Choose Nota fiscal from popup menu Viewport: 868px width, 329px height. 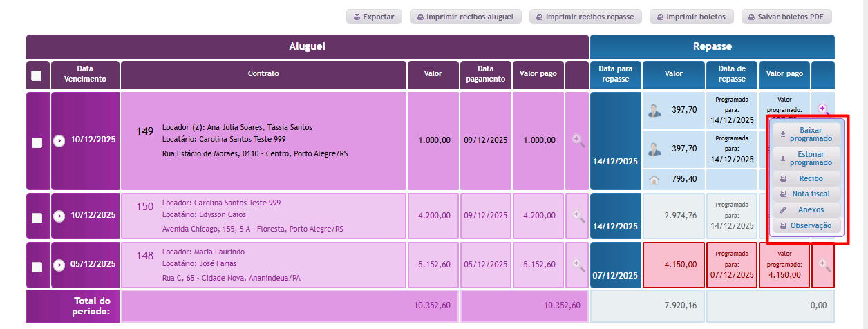click(806, 194)
